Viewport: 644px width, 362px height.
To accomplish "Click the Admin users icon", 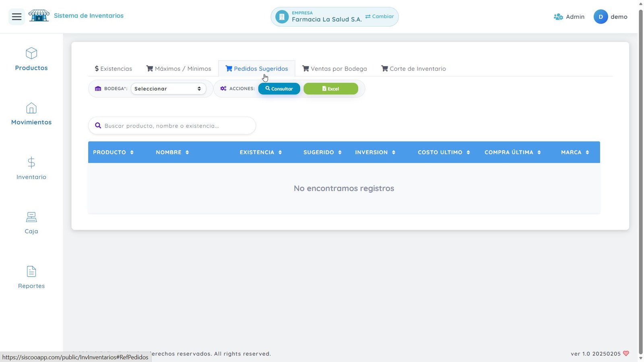I will point(558,17).
